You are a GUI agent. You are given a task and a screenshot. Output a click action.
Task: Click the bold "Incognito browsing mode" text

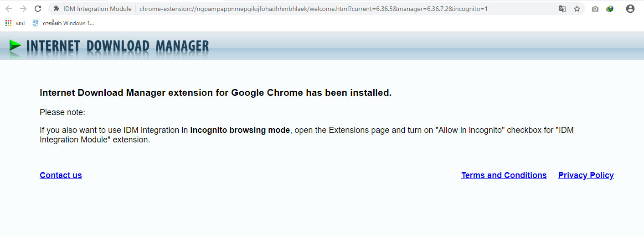pyautogui.click(x=240, y=130)
